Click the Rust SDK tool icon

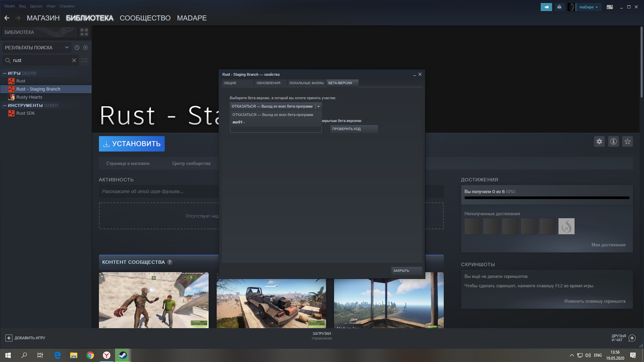(x=11, y=113)
